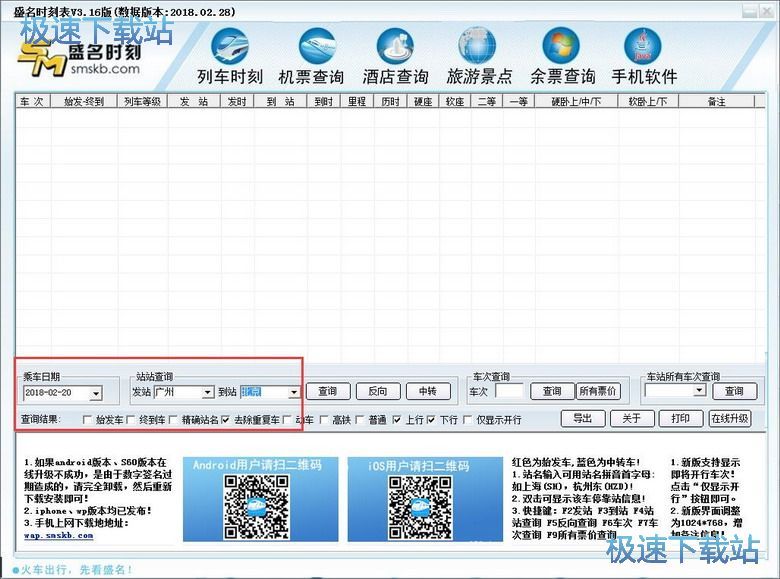Screen dimensions: 780x579
Task: Sort by the 始发-终到 column header
Action: 84,101
